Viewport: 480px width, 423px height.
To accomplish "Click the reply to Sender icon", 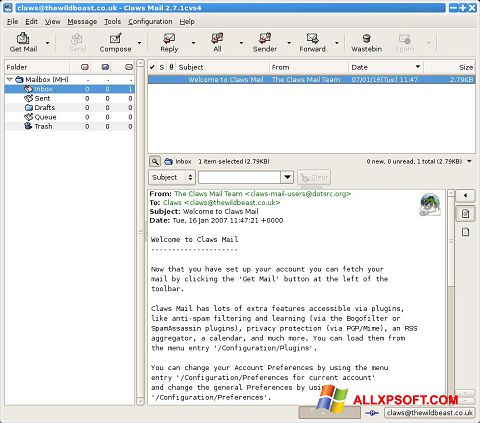I will (265, 43).
